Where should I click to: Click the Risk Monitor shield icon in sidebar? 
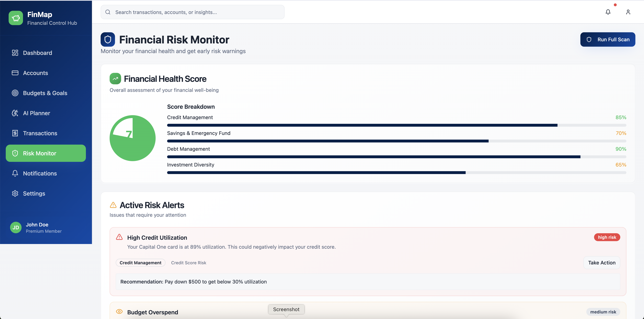click(x=15, y=153)
